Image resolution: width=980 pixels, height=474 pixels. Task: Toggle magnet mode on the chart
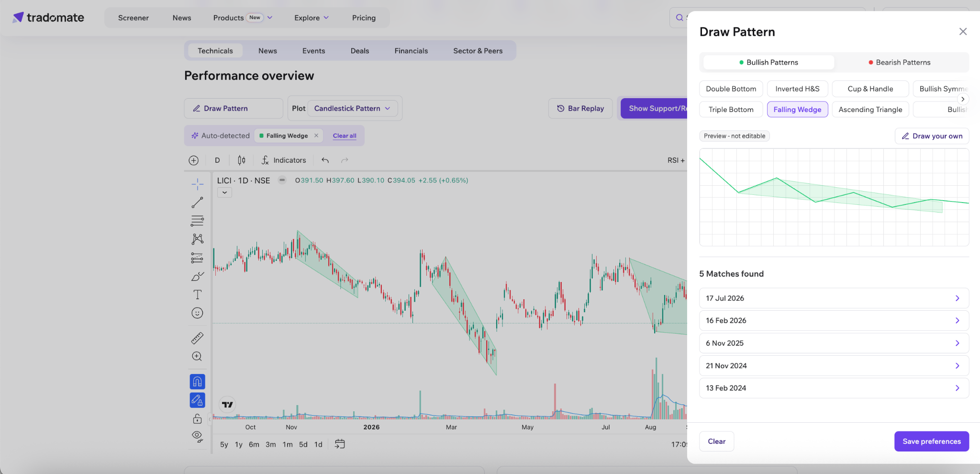pyautogui.click(x=197, y=382)
